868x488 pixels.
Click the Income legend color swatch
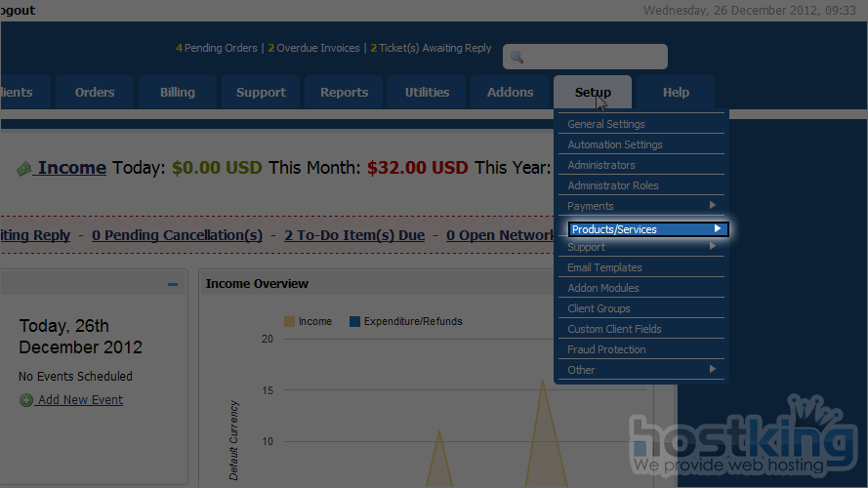pyautogui.click(x=289, y=321)
